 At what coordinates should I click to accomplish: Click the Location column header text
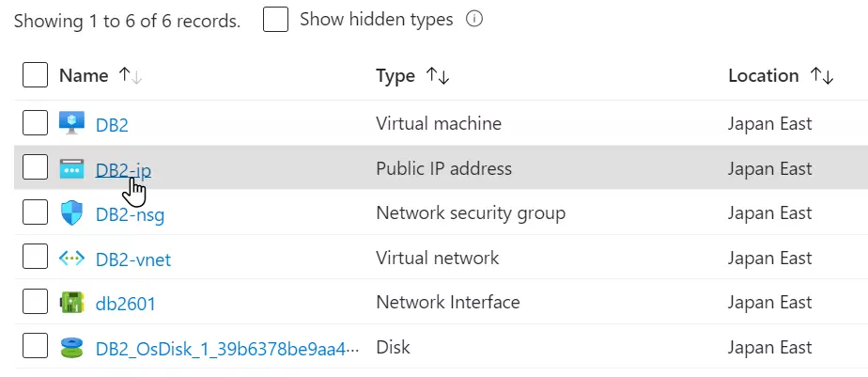tap(764, 75)
